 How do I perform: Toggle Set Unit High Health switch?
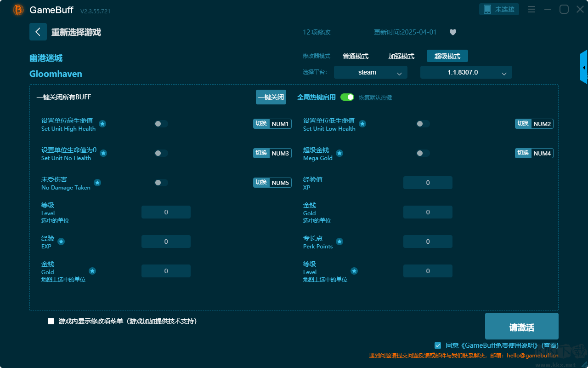[x=161, y=124]
